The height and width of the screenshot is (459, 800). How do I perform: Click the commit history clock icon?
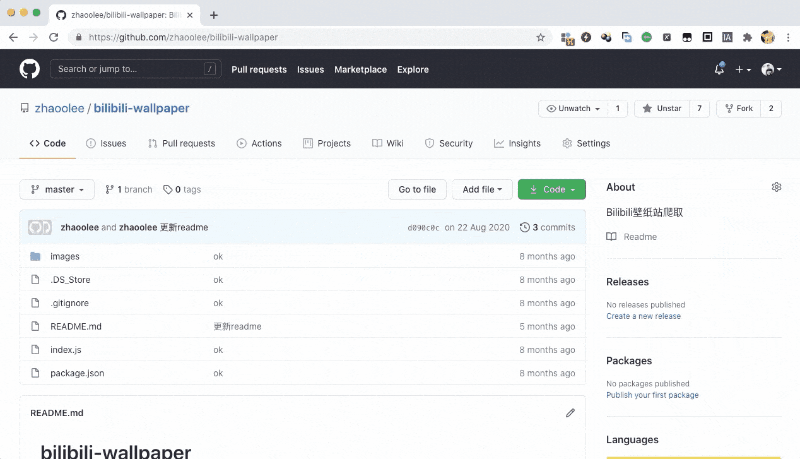click(524, 227)
